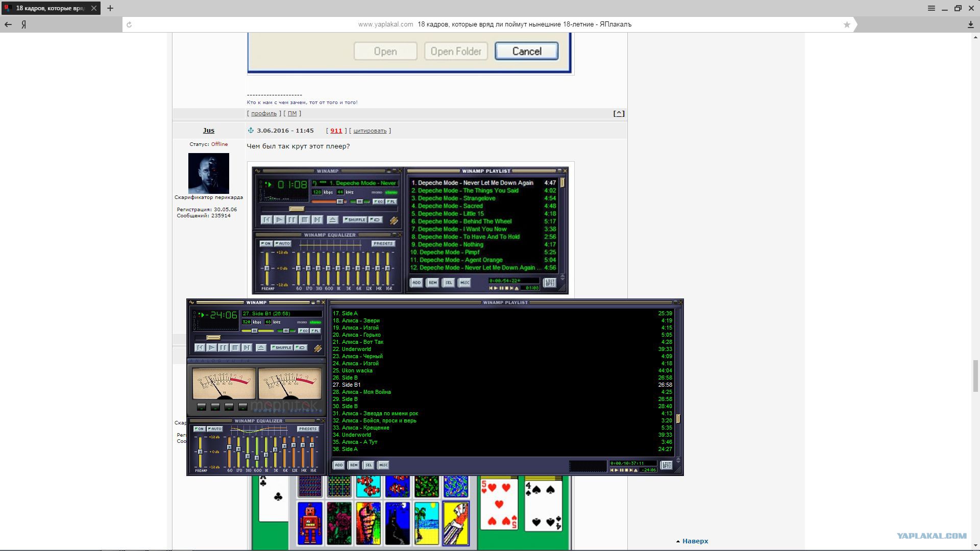Click the [^] link in the post footer
980x551 pixels.
tap(619, 113)
